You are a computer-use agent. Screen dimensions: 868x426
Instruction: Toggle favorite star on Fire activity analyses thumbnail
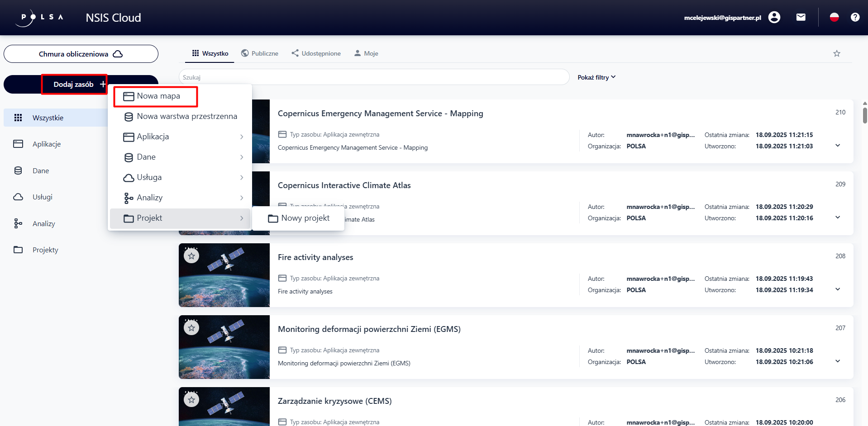(191, 256)
